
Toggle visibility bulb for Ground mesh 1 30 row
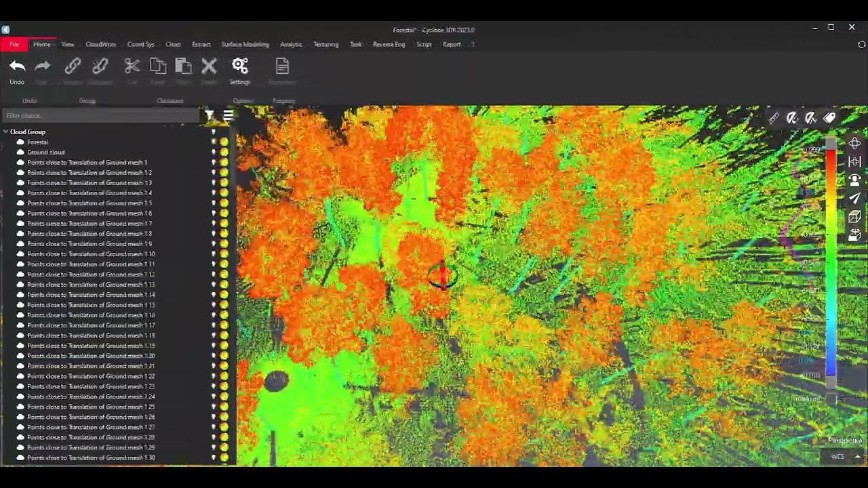(214, 457)
